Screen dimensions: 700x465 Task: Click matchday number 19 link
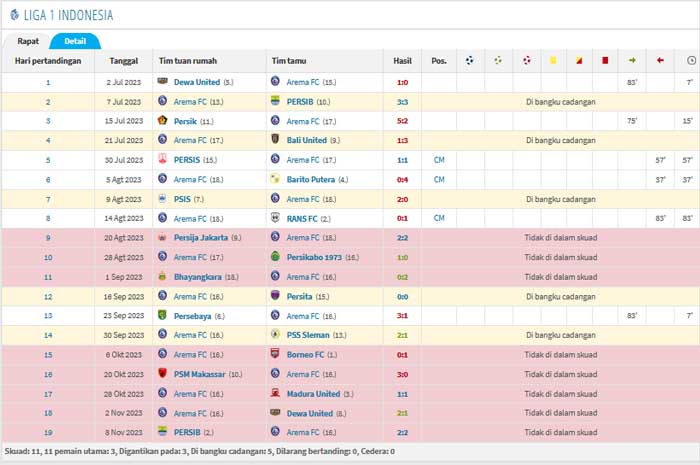pyautogui.click(x=48, y=432)
